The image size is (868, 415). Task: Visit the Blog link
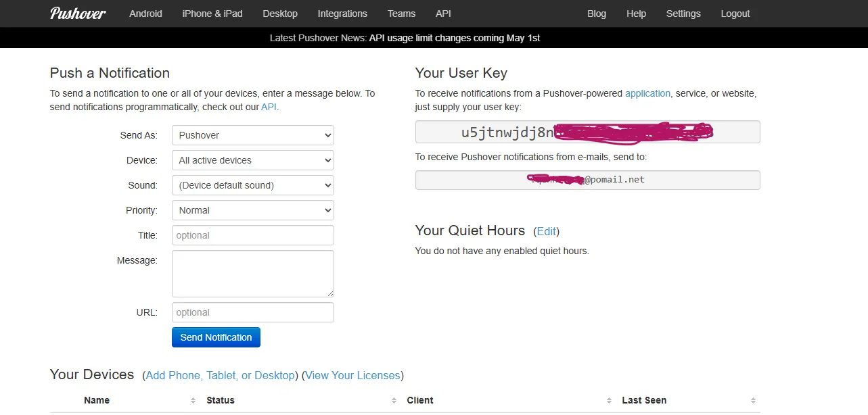[597, 14]
